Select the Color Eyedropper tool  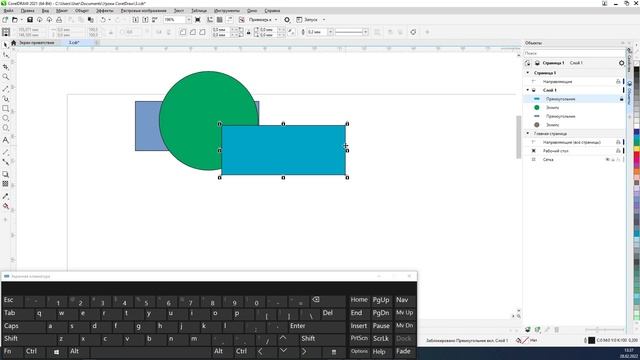pos(5,196)
